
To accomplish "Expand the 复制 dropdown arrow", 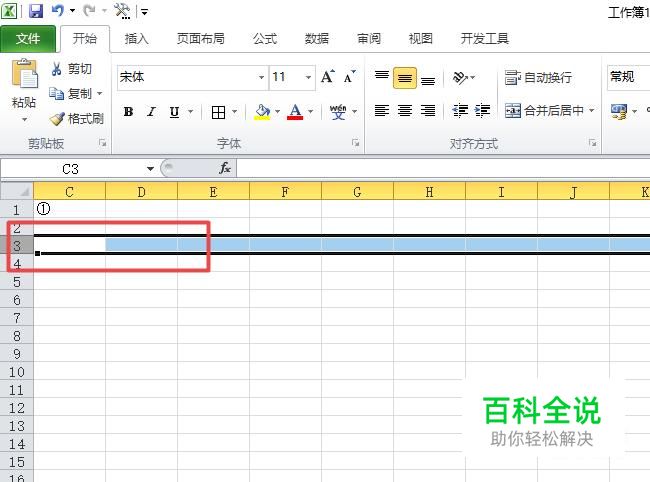I will click(99, 94).
